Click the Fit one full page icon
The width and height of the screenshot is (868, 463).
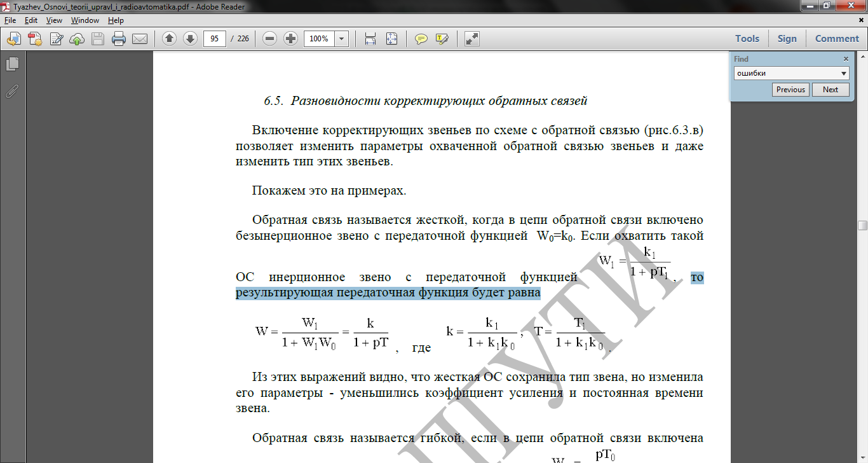[x=391, y=39]
